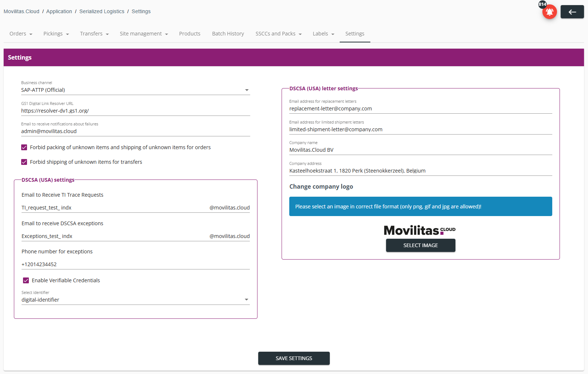
Task: Click the SAVE SETTINGS button
Action: [x=294, y=358]
